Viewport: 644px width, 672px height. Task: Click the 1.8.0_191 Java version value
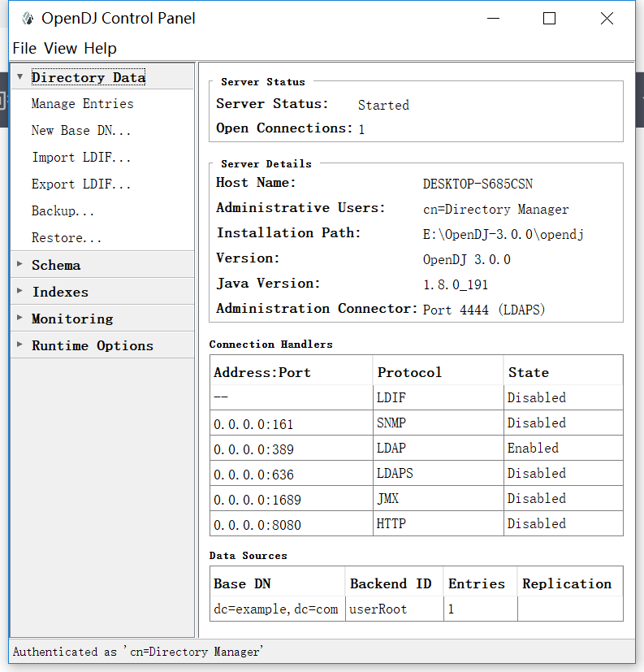coord(456,284)
